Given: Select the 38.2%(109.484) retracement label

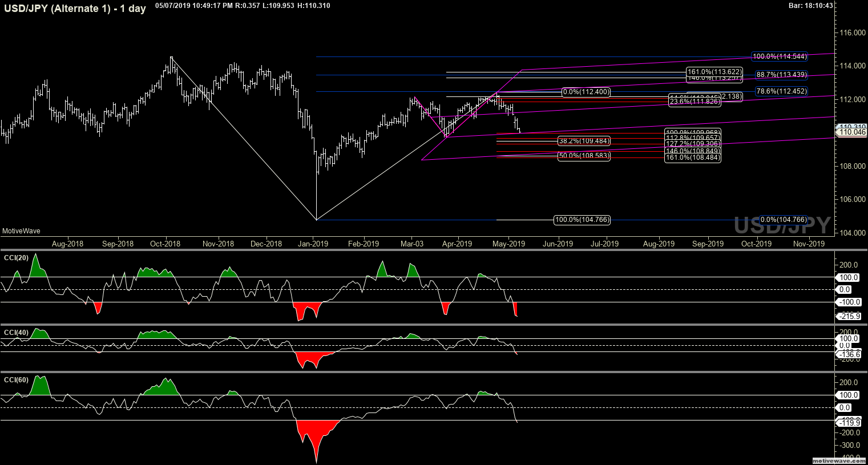Looking at the screenshot, I should pos(584,140).
